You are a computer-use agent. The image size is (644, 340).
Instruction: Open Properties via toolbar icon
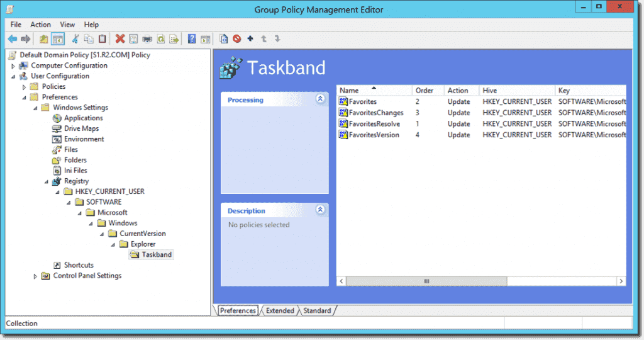pyautogui.click(x=133, y=39)
